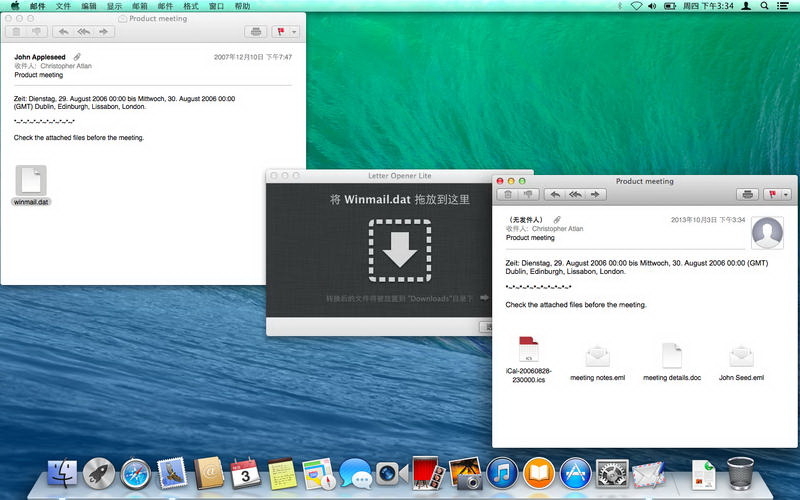Click Reply All in the front Product meeting window

pyautogui.click(x=573, y=194)
